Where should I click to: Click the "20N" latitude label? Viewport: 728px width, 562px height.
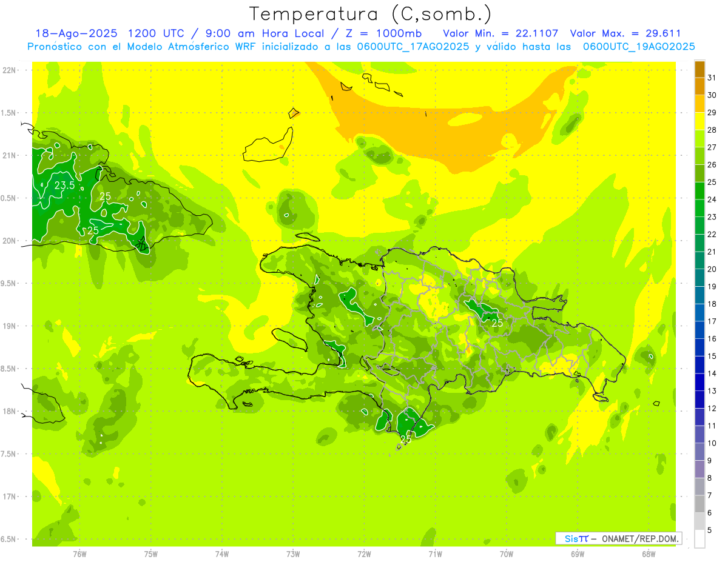[x=9, y=241]
